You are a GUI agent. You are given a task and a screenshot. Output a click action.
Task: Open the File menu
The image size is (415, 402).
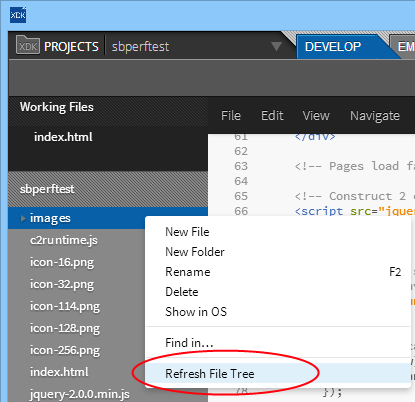click(x=231, y=116)
